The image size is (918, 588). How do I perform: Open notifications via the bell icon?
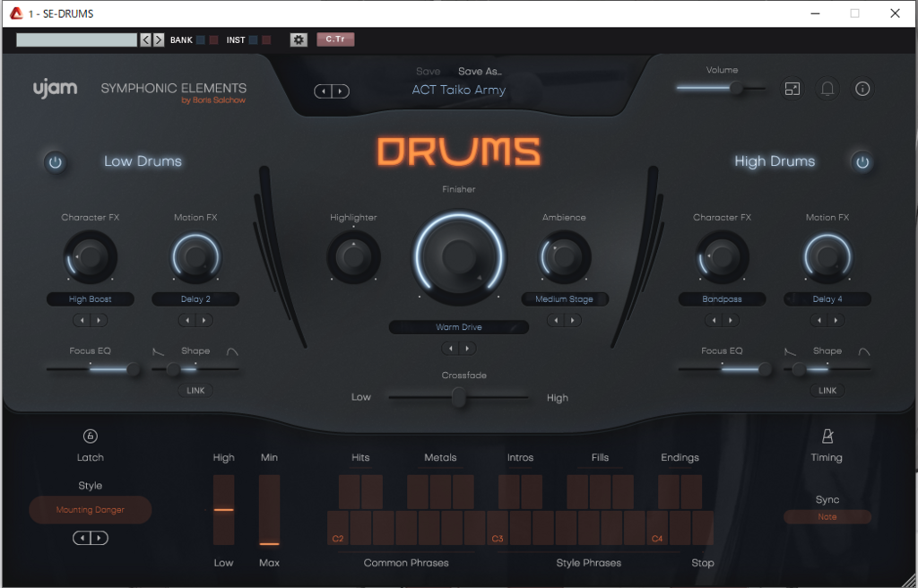827,89
